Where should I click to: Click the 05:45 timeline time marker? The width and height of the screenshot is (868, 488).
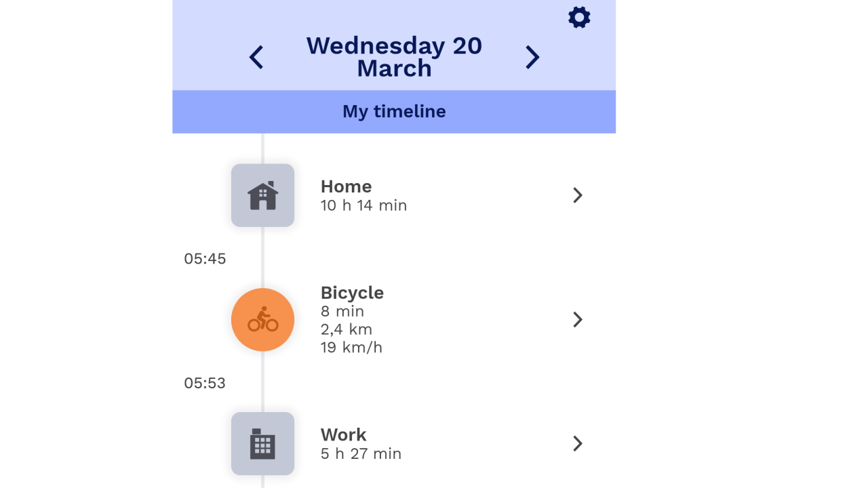pyautogui.click(x=205, y=259)
